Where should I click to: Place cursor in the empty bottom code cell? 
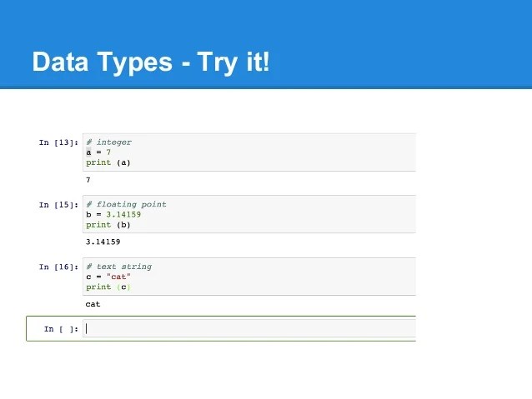[250, 328]
